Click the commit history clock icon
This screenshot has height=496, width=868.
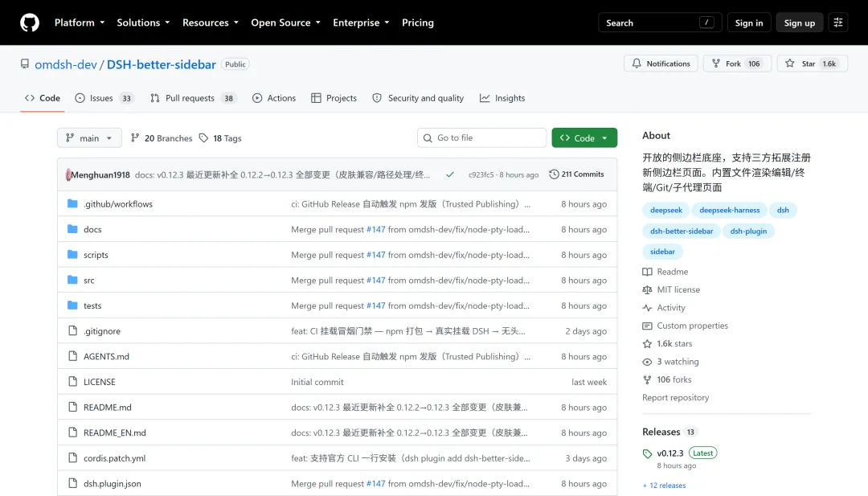click(554, 174)
